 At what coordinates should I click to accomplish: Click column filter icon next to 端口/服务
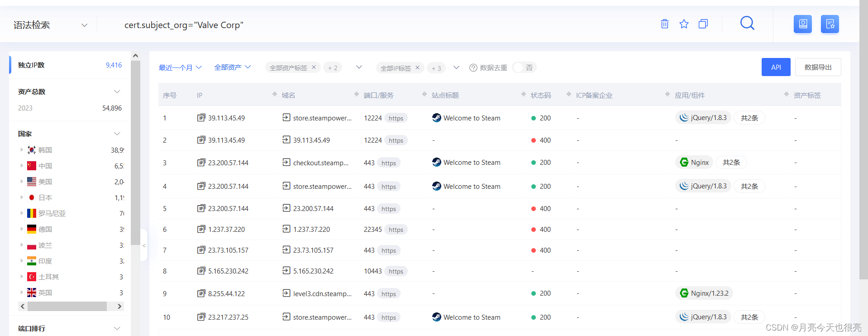[x=357, y=94]
